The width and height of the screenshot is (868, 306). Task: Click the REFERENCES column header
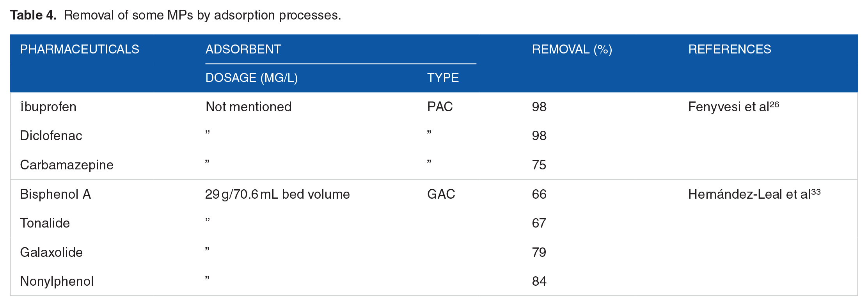coord(730,49)
